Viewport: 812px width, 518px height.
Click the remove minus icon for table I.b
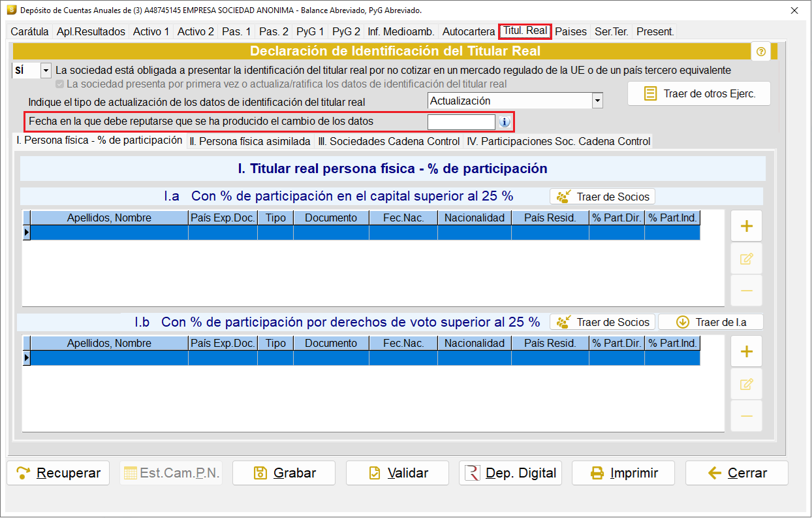747,416
